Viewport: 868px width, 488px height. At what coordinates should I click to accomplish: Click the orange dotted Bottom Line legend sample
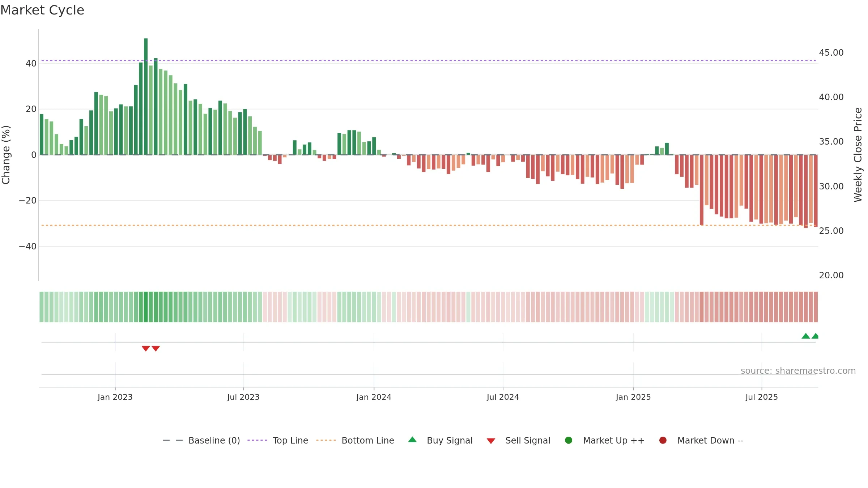point(326,440)
